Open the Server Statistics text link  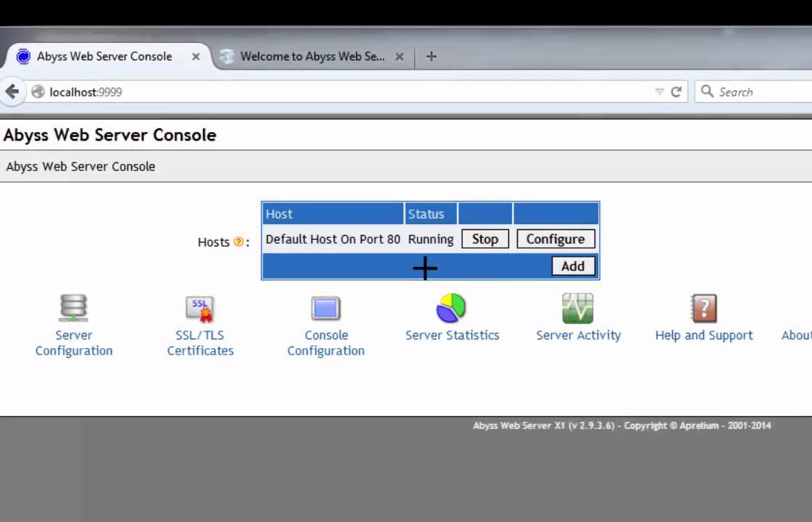pos(452,335)
